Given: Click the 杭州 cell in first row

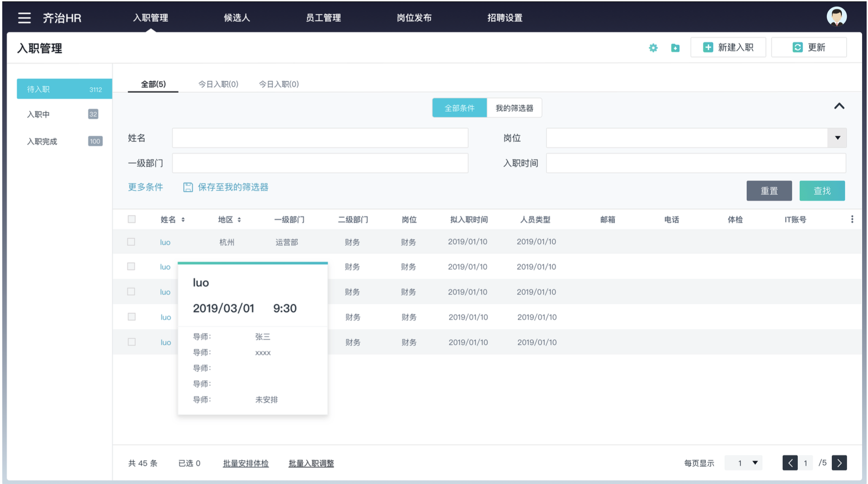Looking at the screenshot, I should coord(226,242).
